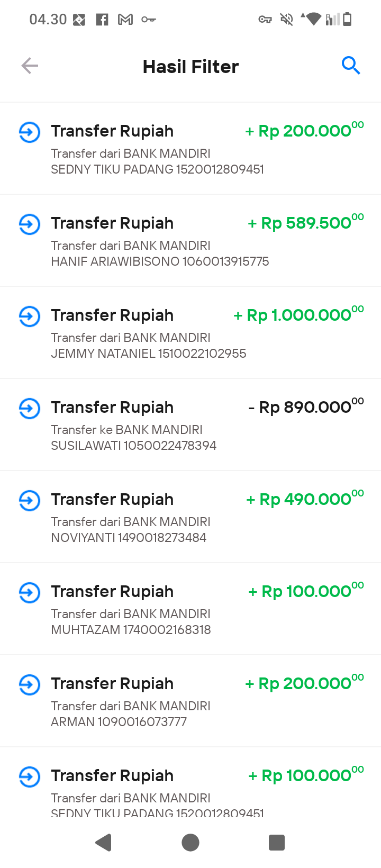Tap Android recent apps square button

tap(277, 842)
